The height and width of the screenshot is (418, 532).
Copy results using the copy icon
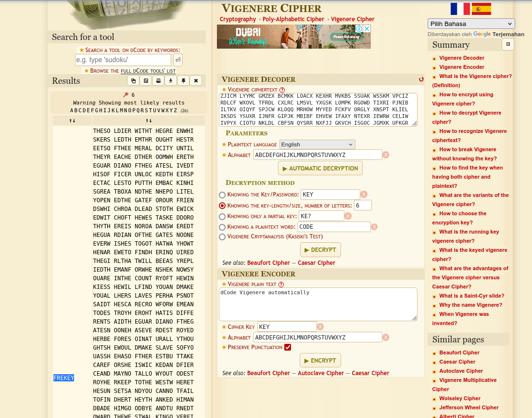pyautogui.click(x=133, y=80)
